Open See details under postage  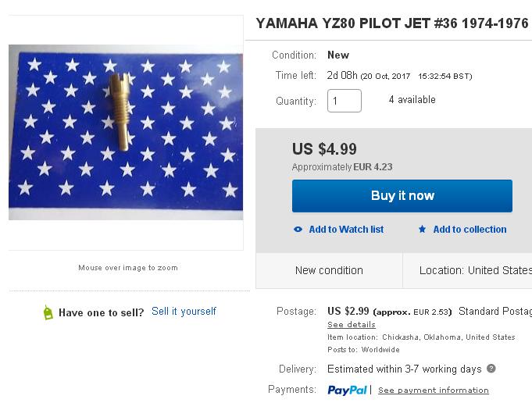point(352,324)
